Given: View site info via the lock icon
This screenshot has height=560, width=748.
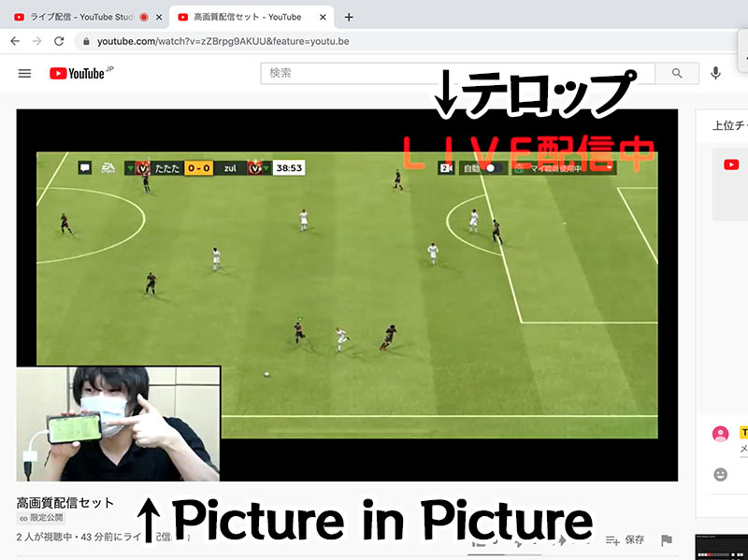Looking at the screenshot, I should pyautogui.click(x=86, y=41).
